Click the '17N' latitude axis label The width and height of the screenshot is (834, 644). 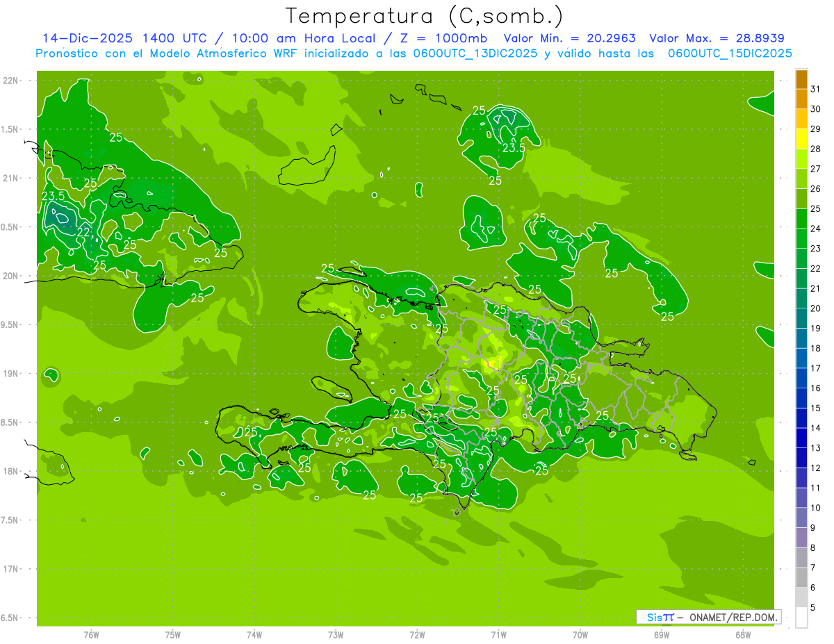(10, 569)
